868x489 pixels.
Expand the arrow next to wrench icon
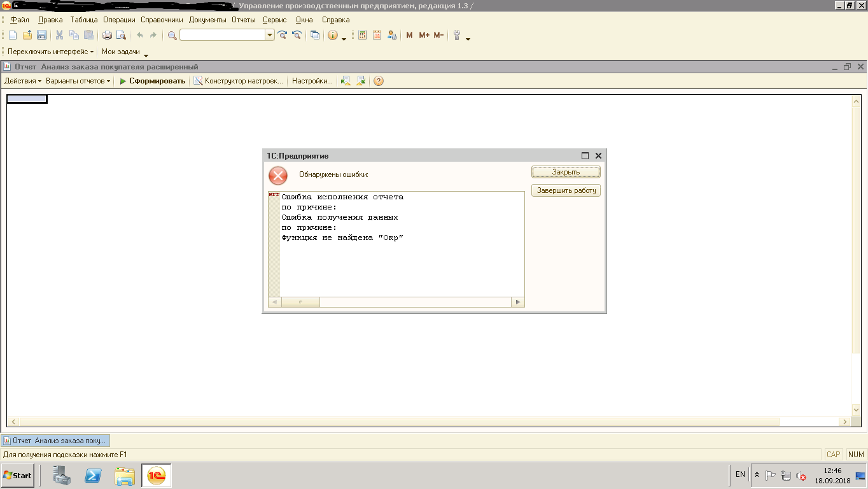point(468,38)
